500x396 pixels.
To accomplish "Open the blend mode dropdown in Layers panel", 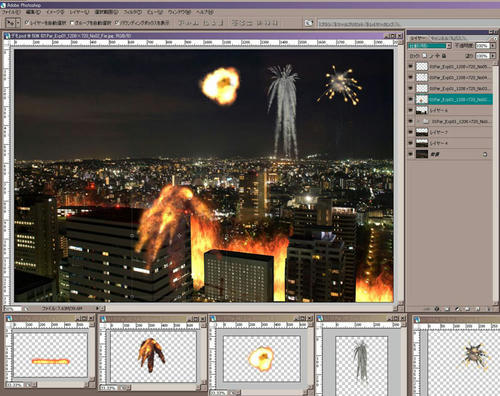I will pyautogui.click(x=430, y=46).
